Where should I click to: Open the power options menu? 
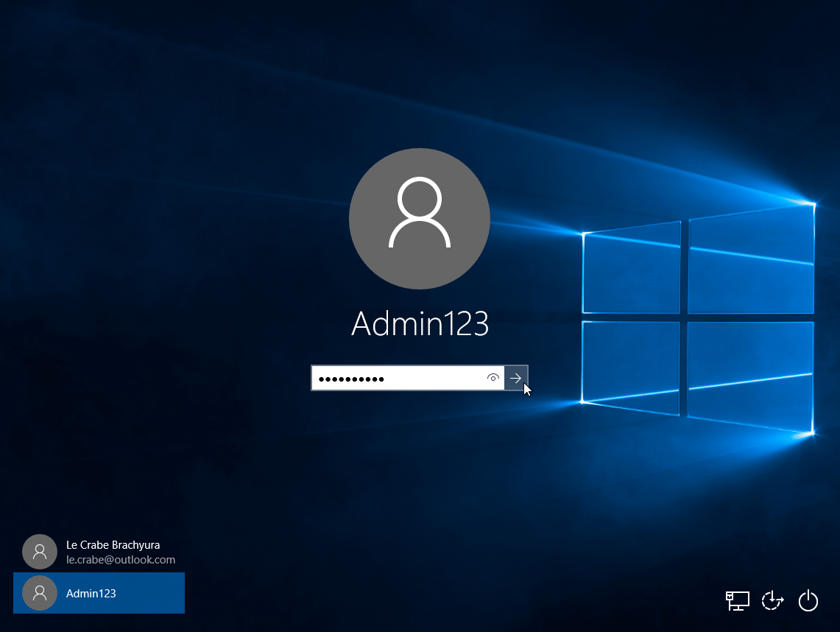point(808,601)
